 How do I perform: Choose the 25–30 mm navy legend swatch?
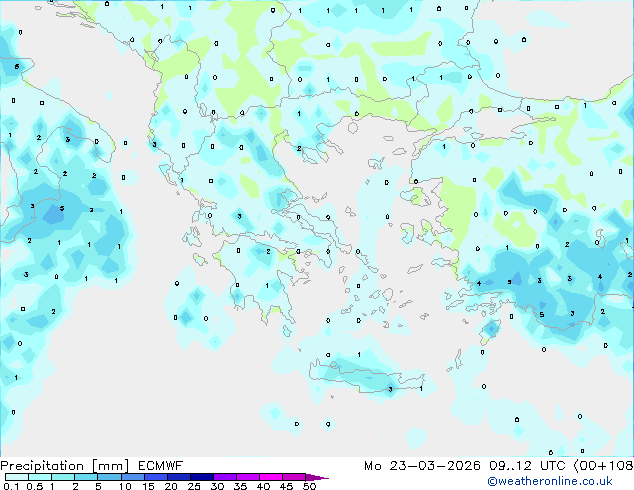click(202, 477)
